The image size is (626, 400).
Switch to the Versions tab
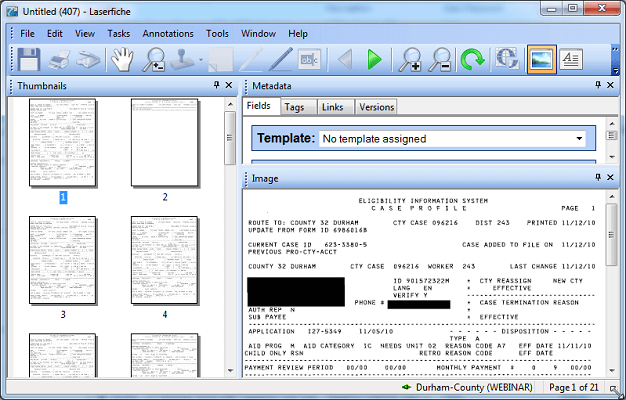click(x=376, y=107)
